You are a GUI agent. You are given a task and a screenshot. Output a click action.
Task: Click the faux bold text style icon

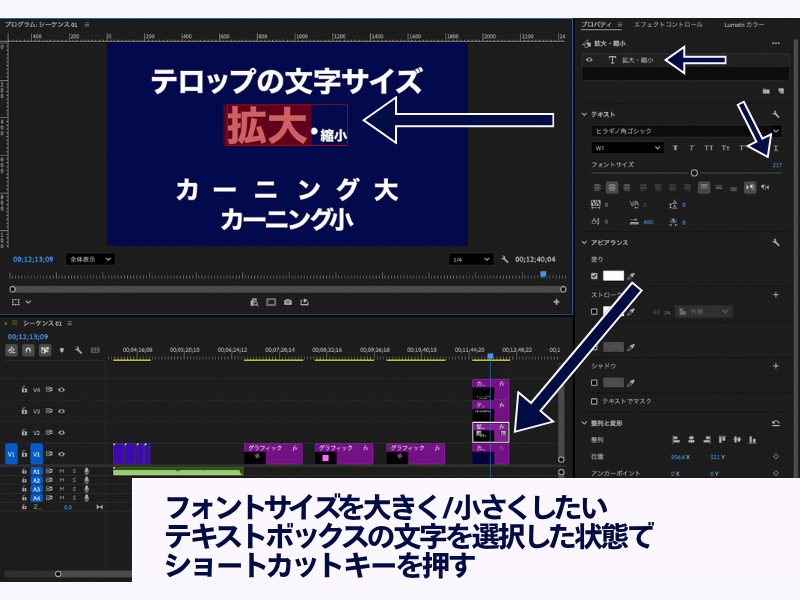coord(676,147)
